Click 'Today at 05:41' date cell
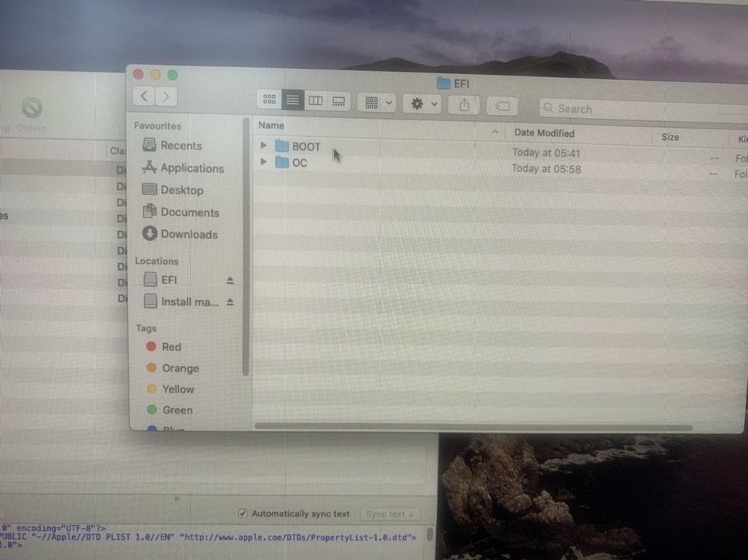This screenshot has width=748, height=560. (x=546, y=153)
